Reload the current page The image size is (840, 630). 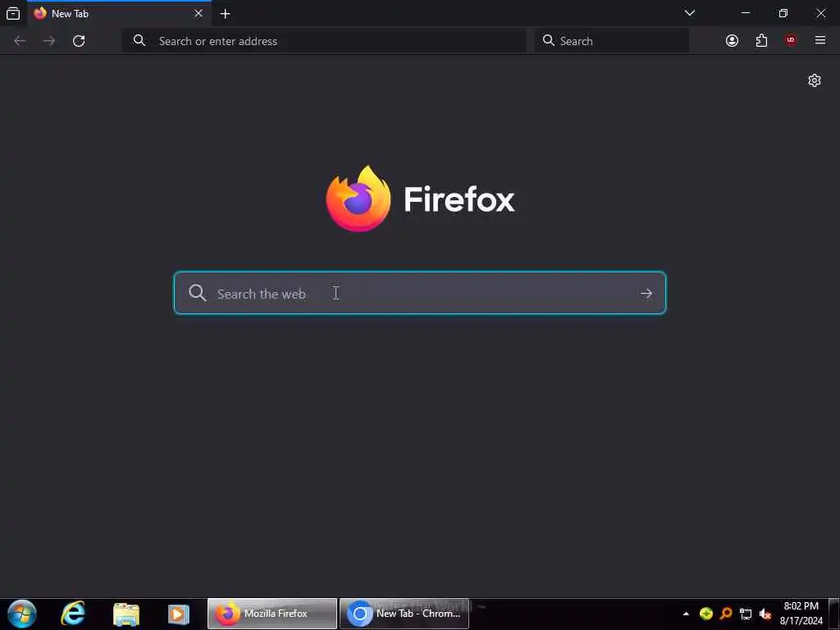(x=79, y=41)
